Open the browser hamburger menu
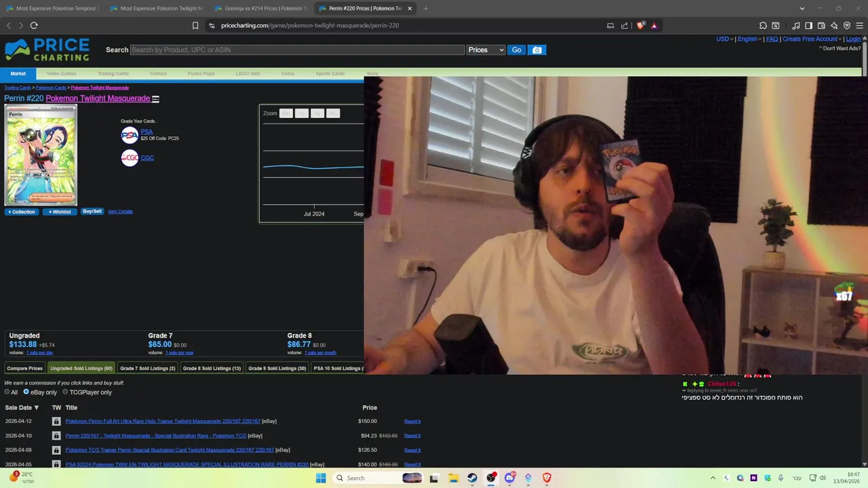Viewport: 868px width, 488px height. pos(859,26)
